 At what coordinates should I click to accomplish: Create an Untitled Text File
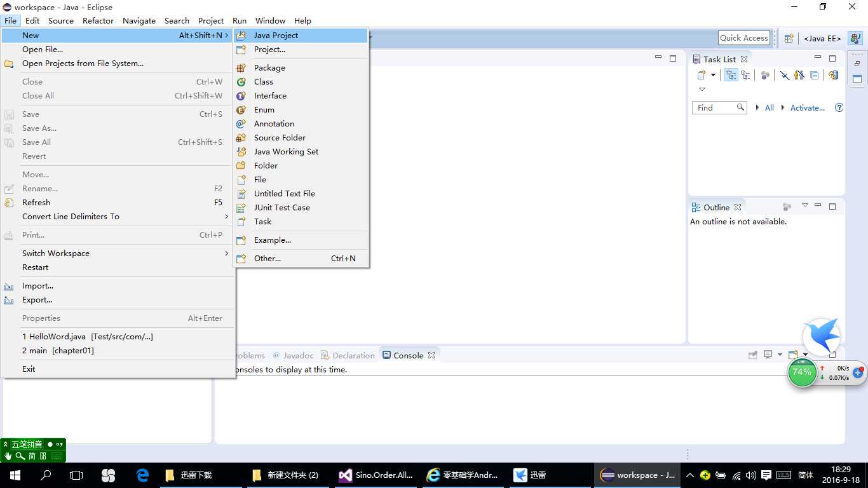(x=301, y=194)
